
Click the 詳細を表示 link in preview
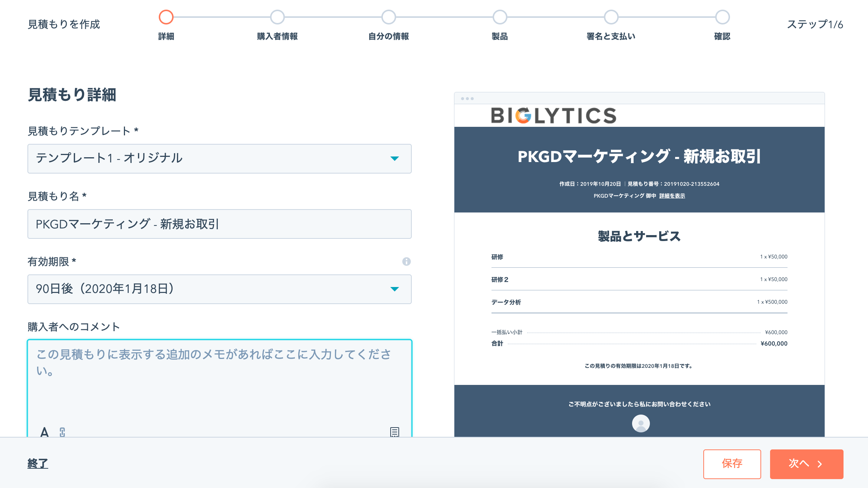click(x=672, y=196)
